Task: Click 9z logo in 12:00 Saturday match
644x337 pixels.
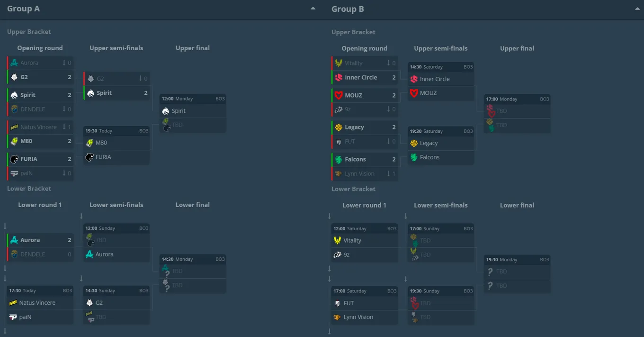Action: [338, 255]
